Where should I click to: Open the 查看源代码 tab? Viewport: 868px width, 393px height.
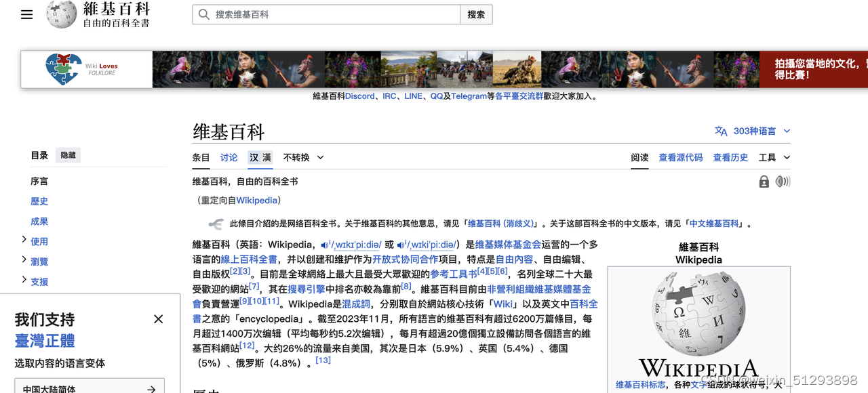[x=680, y=157]
